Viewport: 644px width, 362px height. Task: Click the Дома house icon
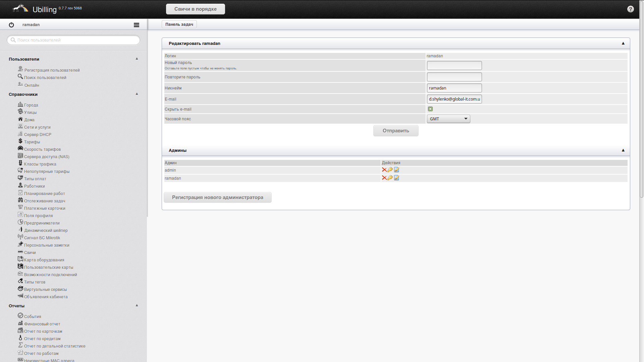click(x=20, y=119)
